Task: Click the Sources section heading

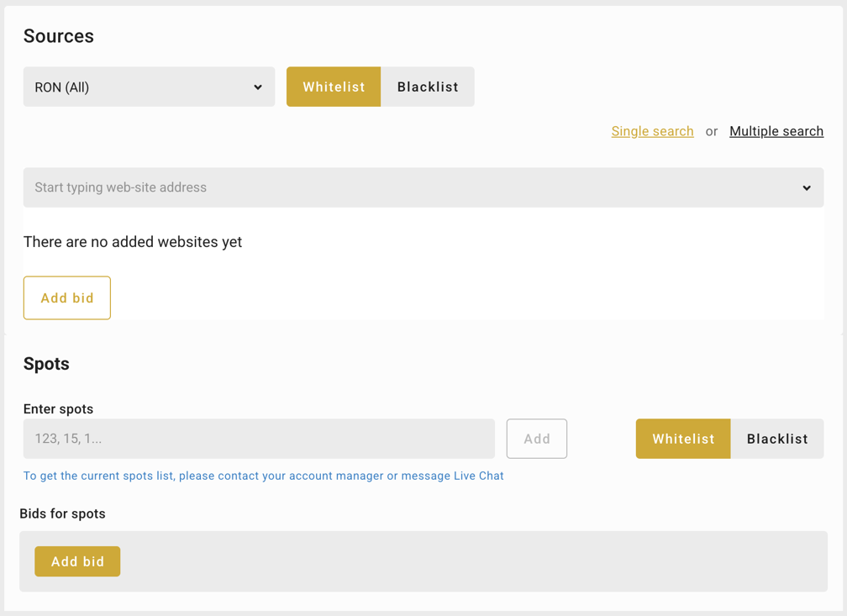Action: [x=59, y=36]
